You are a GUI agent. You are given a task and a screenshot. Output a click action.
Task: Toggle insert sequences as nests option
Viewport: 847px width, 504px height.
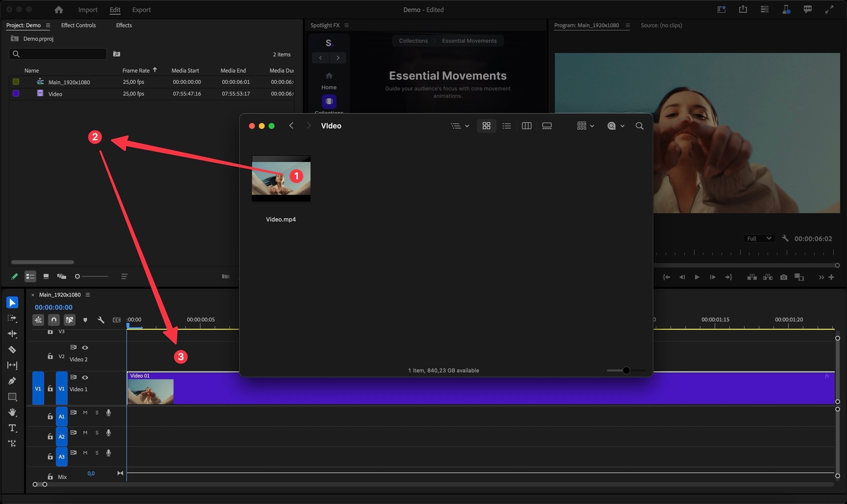[38, 320]
